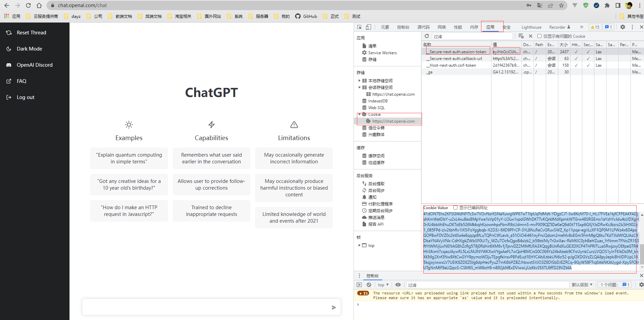The image size is (644, 320).
Task: Refresh the cookies table with reload icon
Action: [x=427, y=36]
